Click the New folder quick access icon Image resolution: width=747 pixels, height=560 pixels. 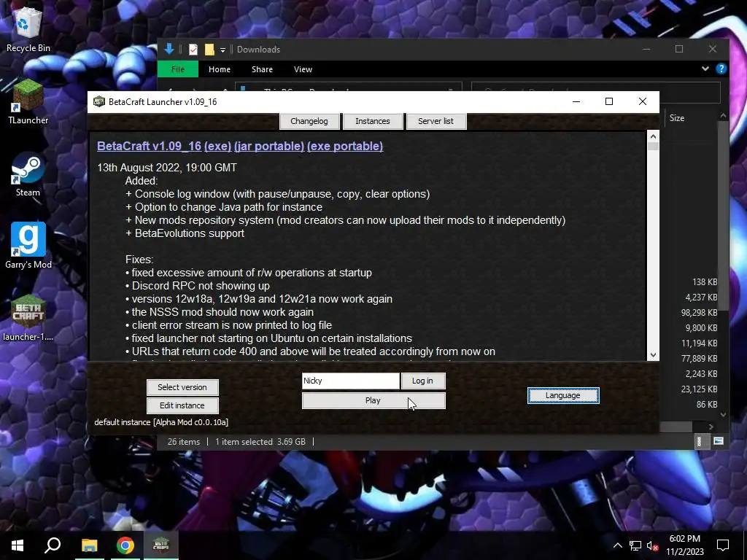[209, 49]
